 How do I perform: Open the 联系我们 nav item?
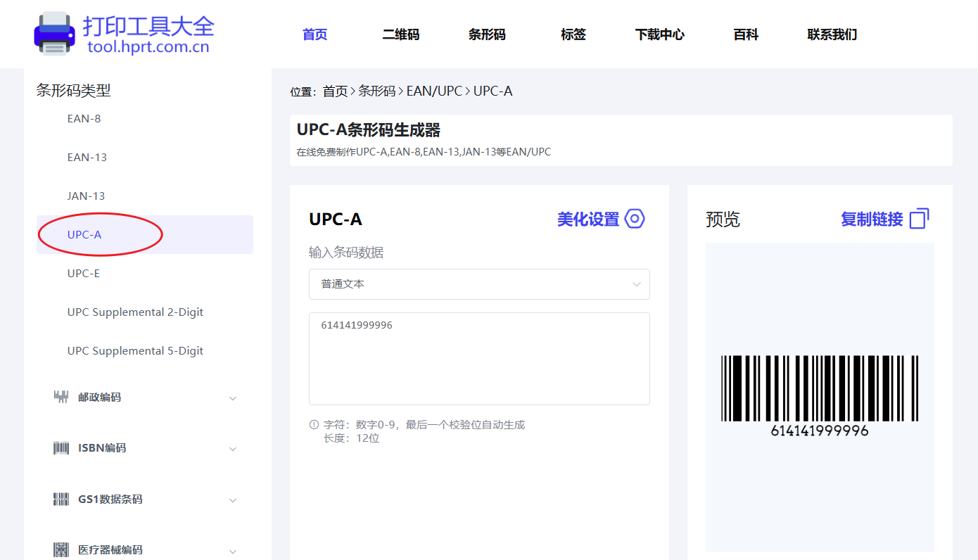click(x=832, y=34)
